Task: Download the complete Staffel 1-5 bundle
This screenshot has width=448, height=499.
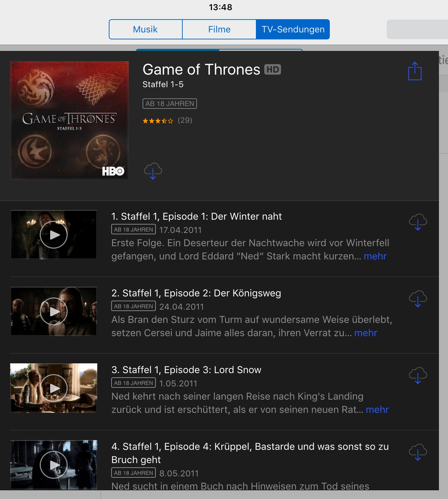Action: 153,171
